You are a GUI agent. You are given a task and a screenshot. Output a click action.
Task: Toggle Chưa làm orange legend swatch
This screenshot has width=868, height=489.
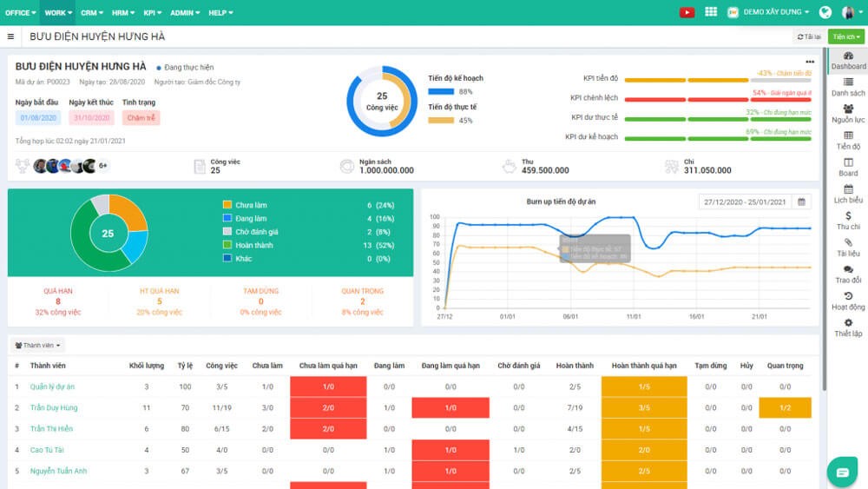pyautogui.click(x=227, y=205)
